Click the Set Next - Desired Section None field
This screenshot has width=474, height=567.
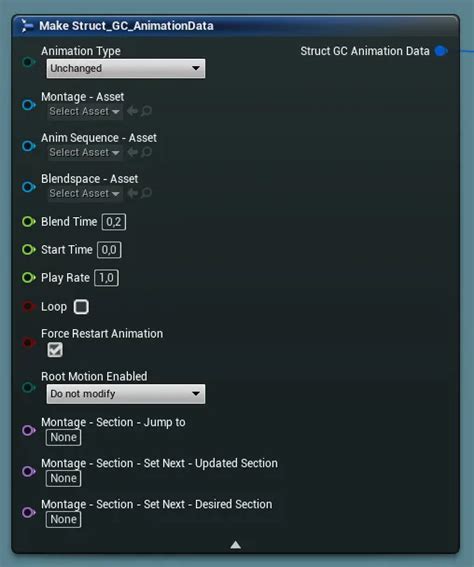coord(63,519)
